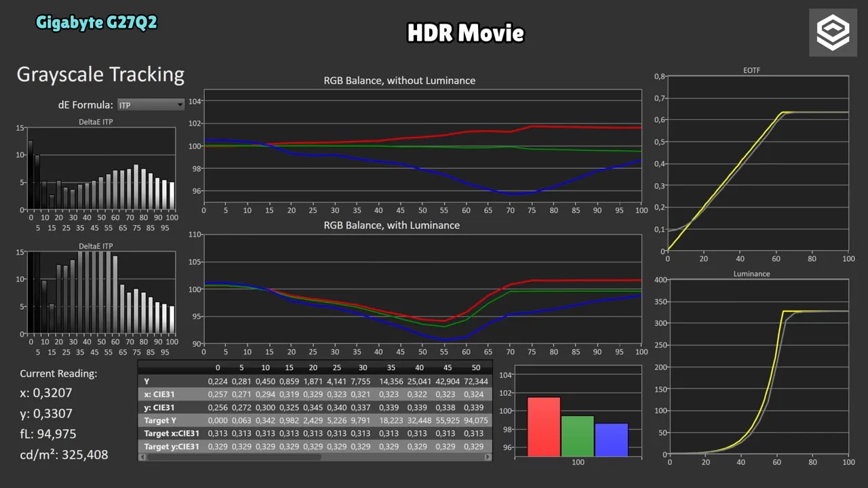This screenshot has width=868, height=488.
Task: Click the Y value cell '42,904'
Action: tap(448, 382)
